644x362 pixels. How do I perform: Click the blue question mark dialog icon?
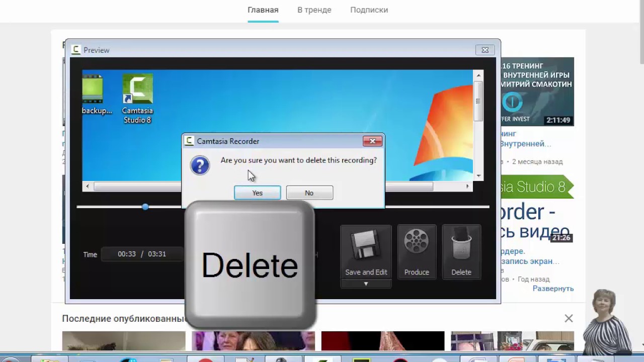tap(200, 165)
